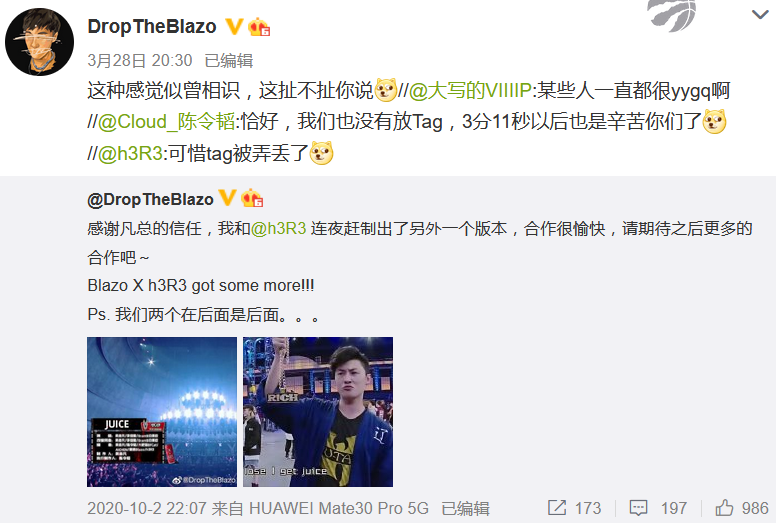
Task: Open the @大写的VIIIIP mention link
Action: 470,91
